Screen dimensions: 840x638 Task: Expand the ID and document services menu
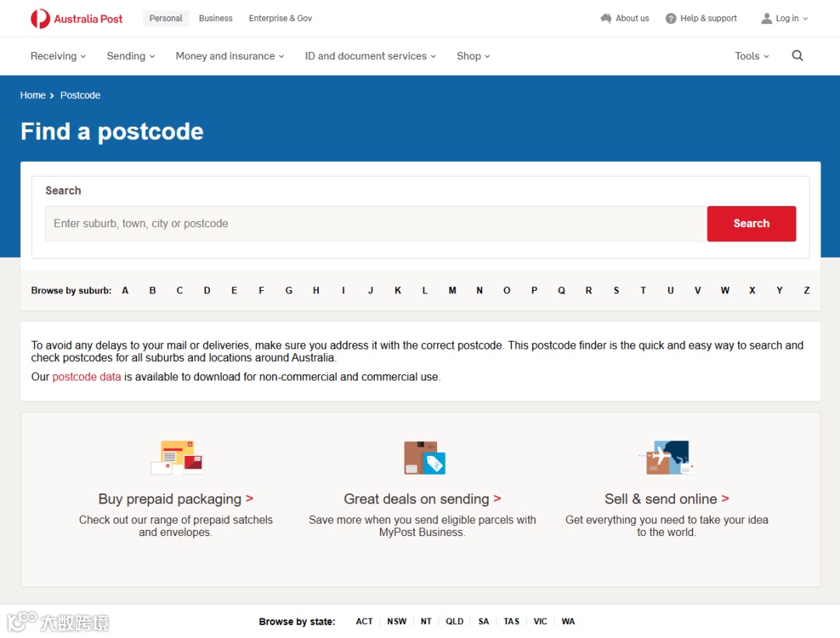pyautogui.click(x=370, y=56)
